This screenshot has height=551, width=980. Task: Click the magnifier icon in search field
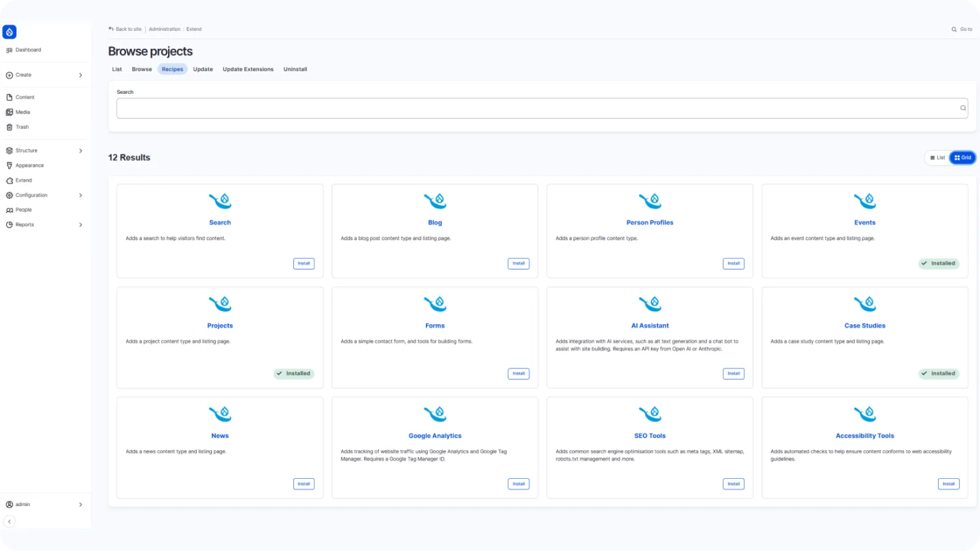[963, 108]
